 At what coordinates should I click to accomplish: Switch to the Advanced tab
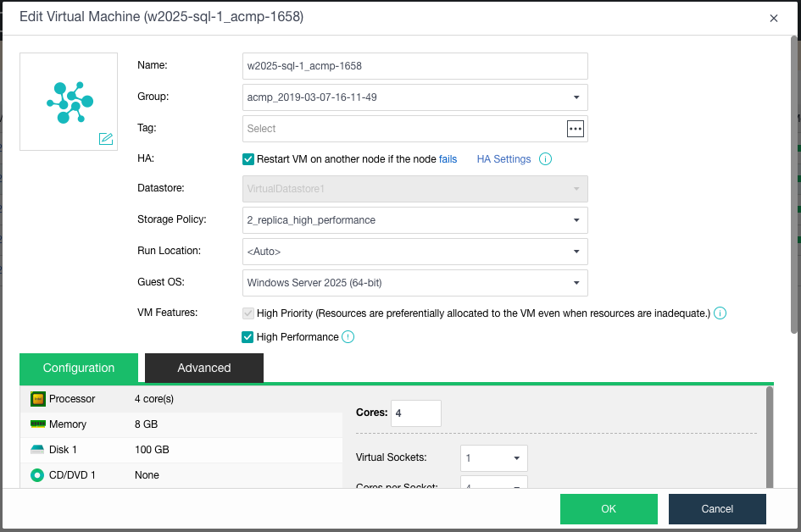click(x=204, y=368)
